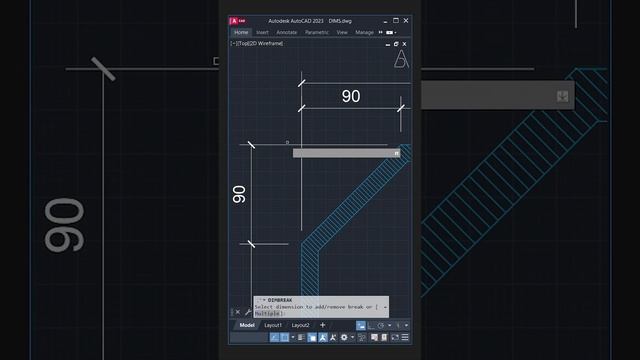Switch to the Model tab
The image size is (640, 360).
pos(247,325)
